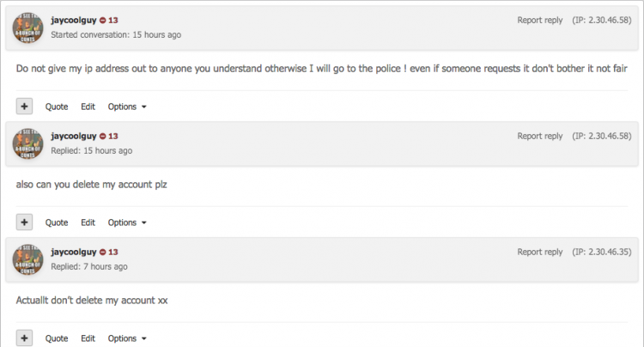Edit the first message about police
This screenshot has height=347, width=644.
(88, 107)
